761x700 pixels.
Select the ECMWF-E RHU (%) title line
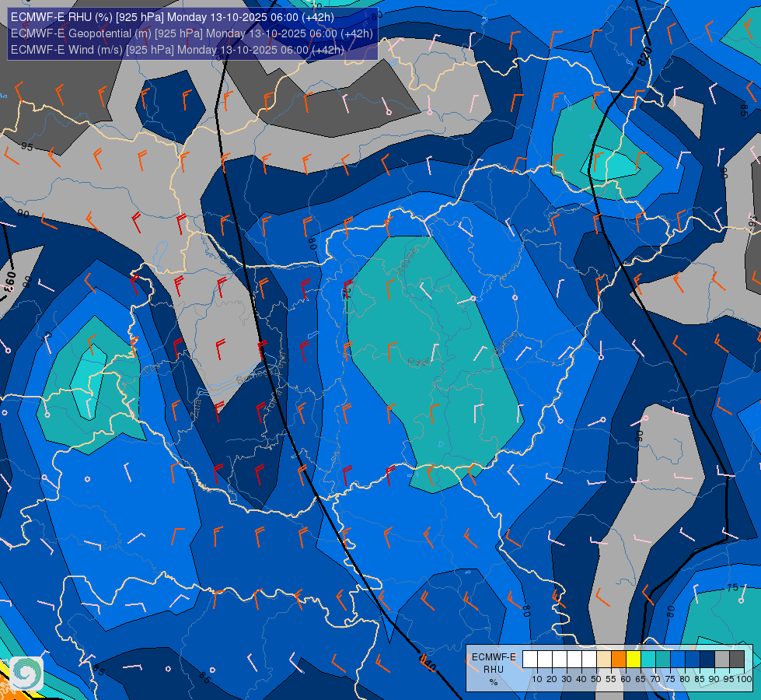173,17
